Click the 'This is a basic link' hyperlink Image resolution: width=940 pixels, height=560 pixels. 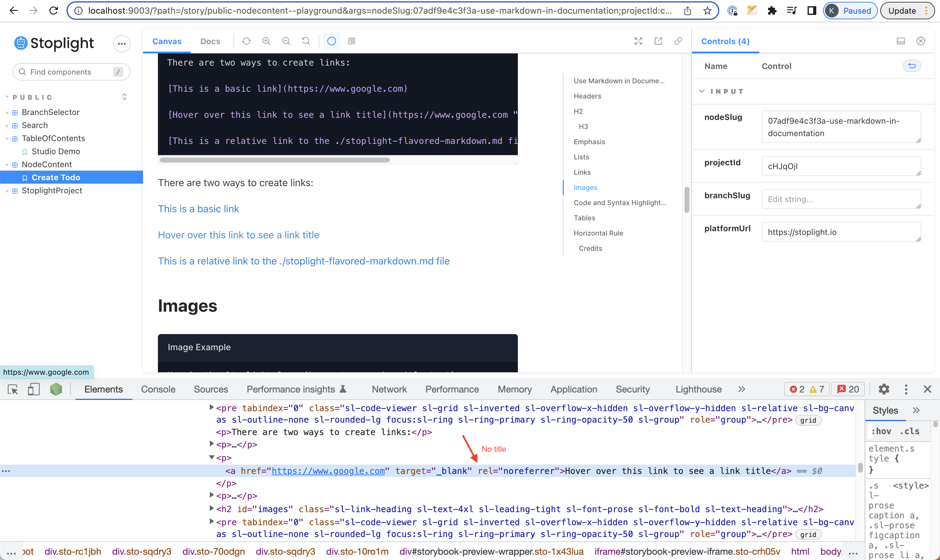pyautogui.click(x=199, y=208)
